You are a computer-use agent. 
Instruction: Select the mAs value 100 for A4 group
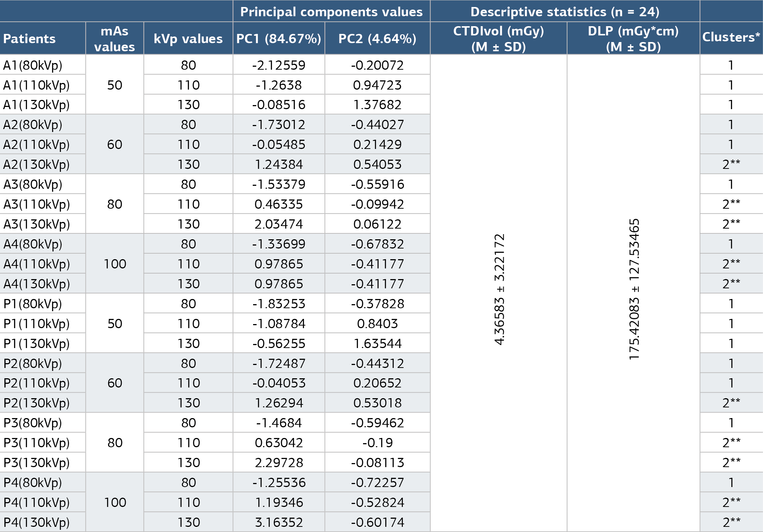[115, 264]
